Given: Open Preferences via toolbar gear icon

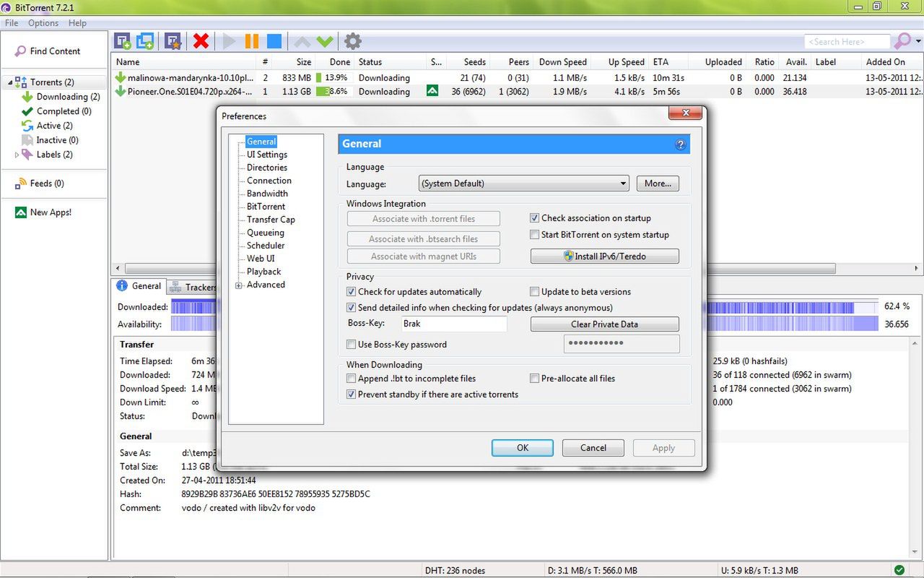Looking at the screenshot, I should click(x=352, y=41).
